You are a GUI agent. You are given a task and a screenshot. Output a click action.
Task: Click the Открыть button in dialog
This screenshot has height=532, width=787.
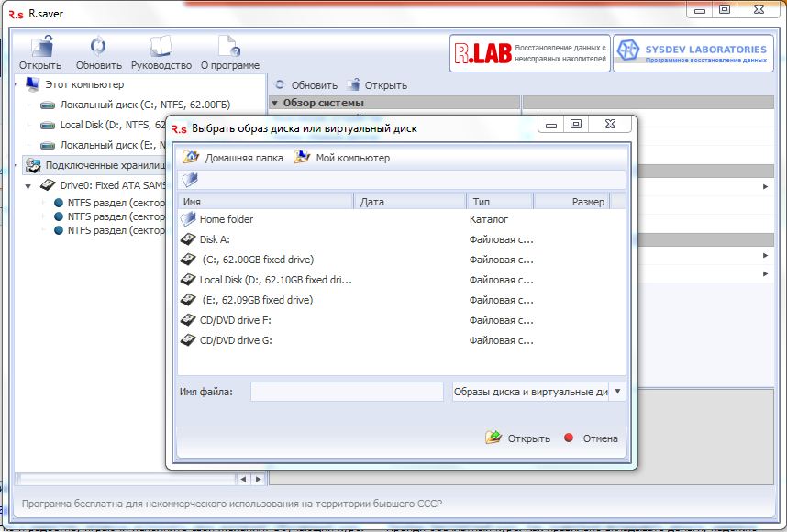point(518,438)
